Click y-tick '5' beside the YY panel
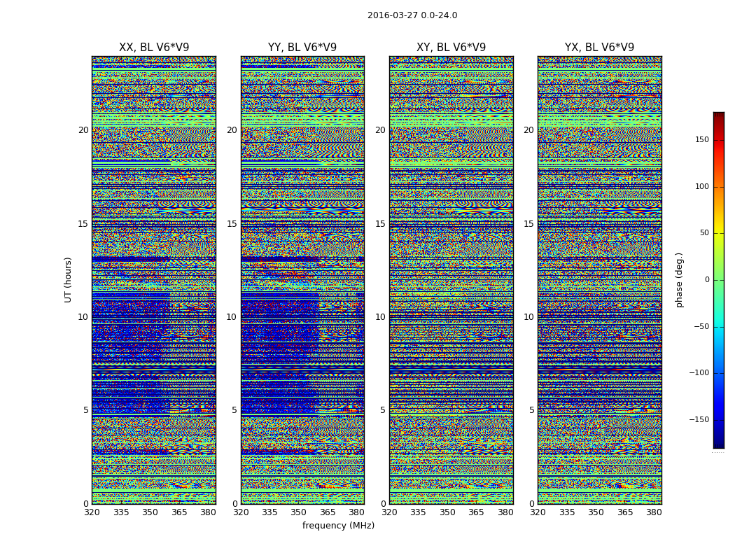 click(x=234, y=410)
